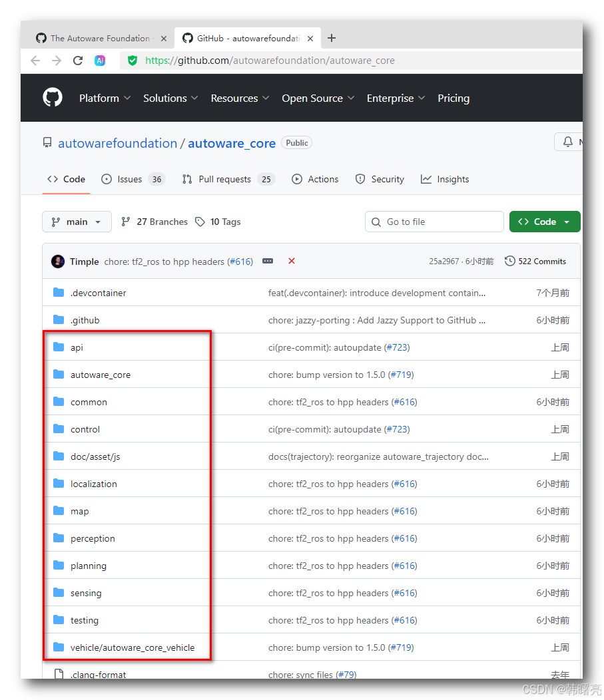604x700 pixels.
Task: Click the repository icon before autowarefoundation
Action: [47, 143]
